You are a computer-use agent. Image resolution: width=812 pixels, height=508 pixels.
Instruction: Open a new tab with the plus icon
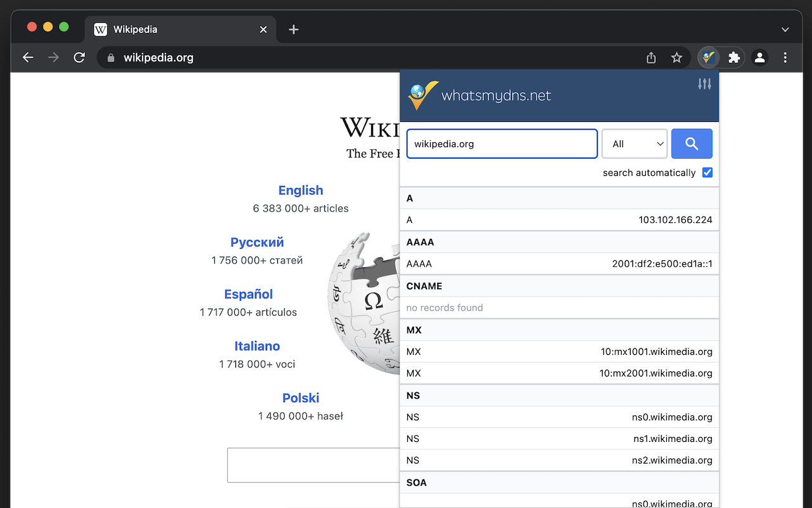point(293,29)
